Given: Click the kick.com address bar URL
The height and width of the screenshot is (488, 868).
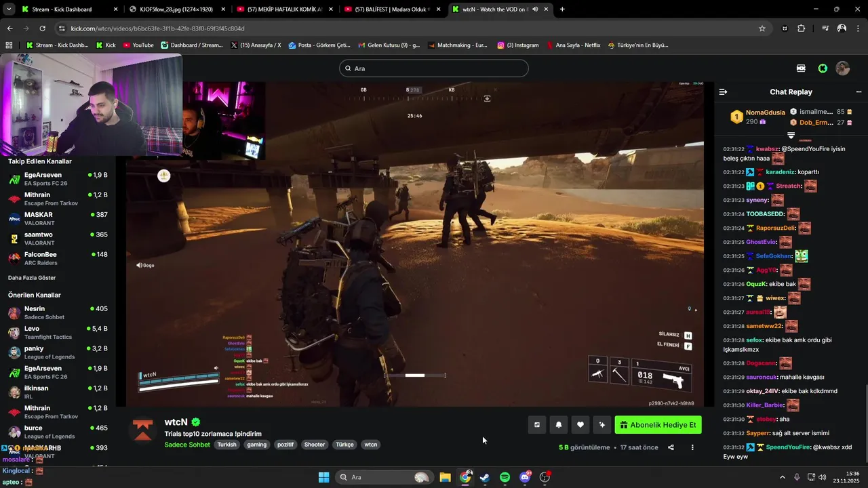Looking at the screenshot, I should (x=157, y=28).
